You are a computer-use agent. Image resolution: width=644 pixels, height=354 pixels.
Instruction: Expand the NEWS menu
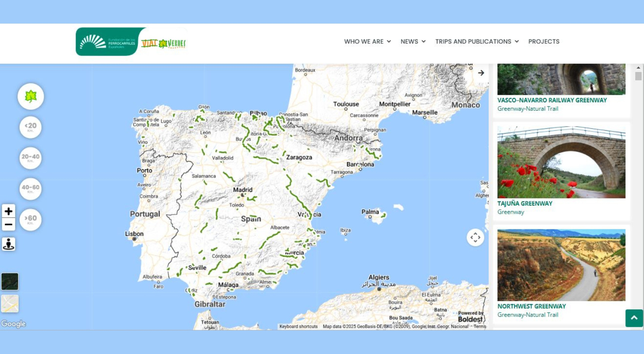tap(413, 42)
